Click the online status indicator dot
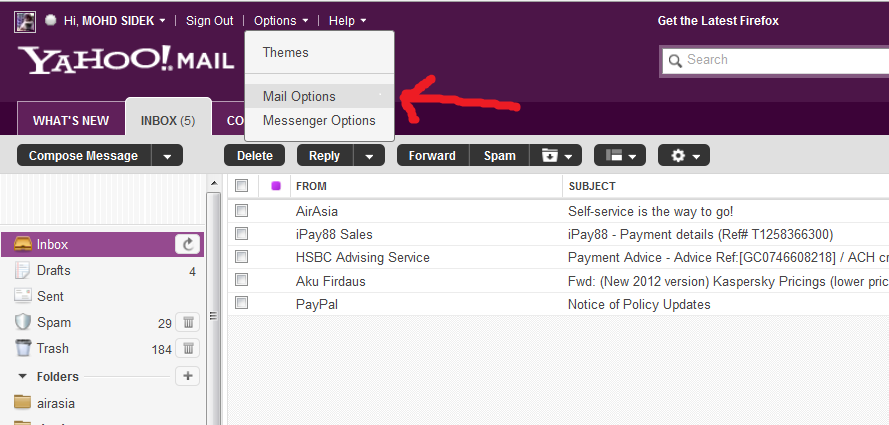 (x=50, y=20)
